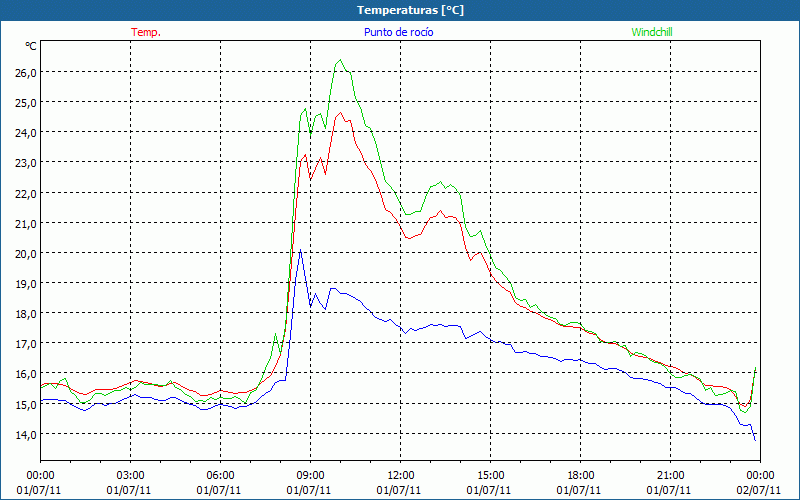
Task: Click the 18:00 time axis label
Action: pyautogui.click(x=581, y=475)
